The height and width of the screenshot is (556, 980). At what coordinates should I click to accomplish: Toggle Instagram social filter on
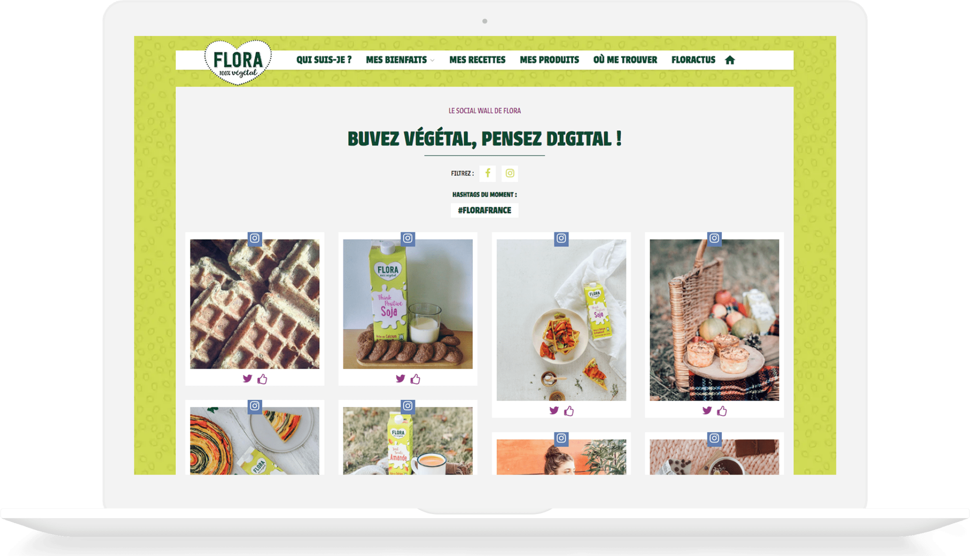[x=509, y=173]
